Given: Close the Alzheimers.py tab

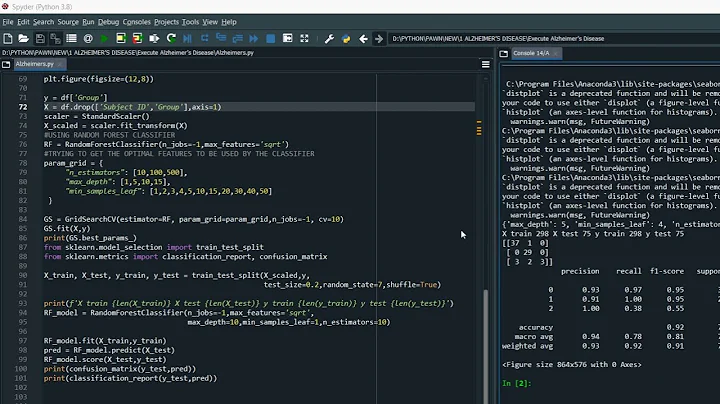Looking at the screenshot, I should coord(61,64).
